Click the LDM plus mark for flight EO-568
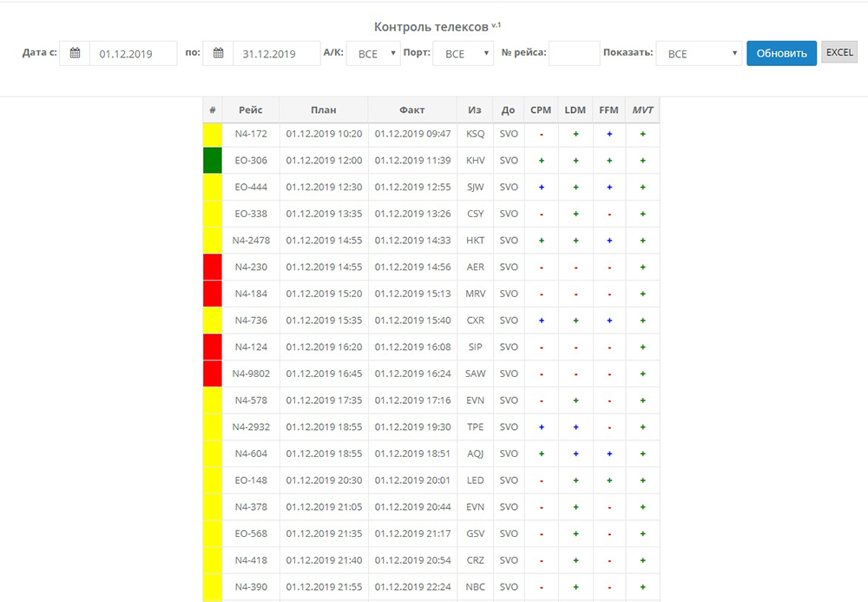 (x=575, y=533)
